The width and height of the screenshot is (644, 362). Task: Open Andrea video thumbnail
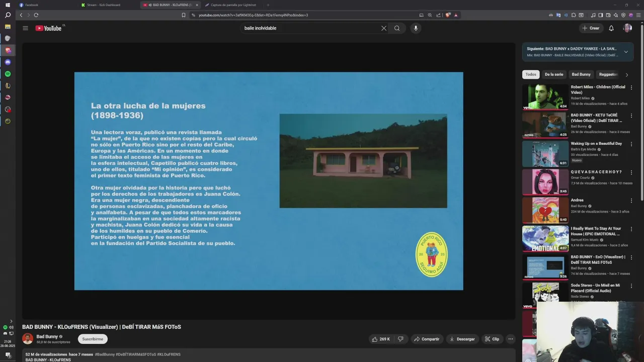(x=545, y=210)
